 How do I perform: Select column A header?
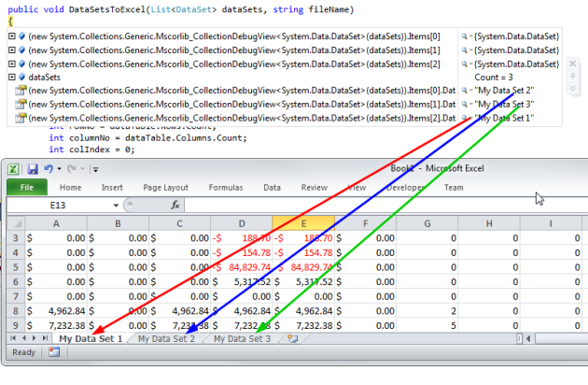coord(56,224)
